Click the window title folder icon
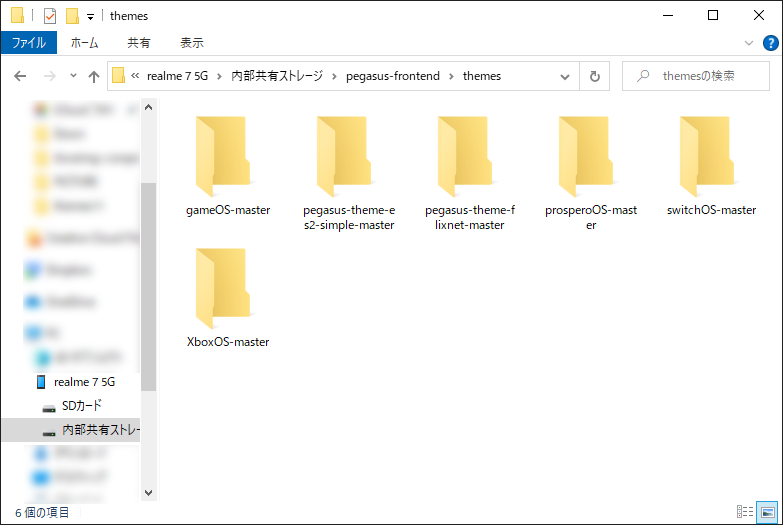This screenshot has width=783, height=525. coord(17,15)
